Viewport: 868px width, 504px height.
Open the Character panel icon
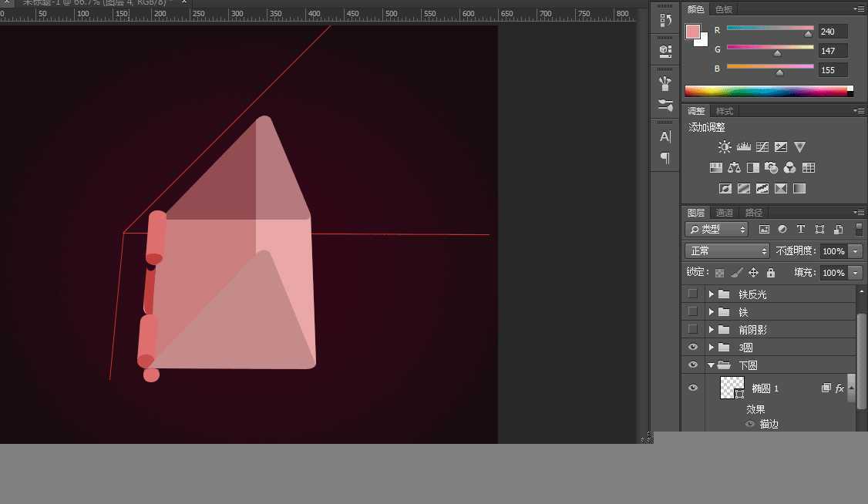click(x=665, y=136)
